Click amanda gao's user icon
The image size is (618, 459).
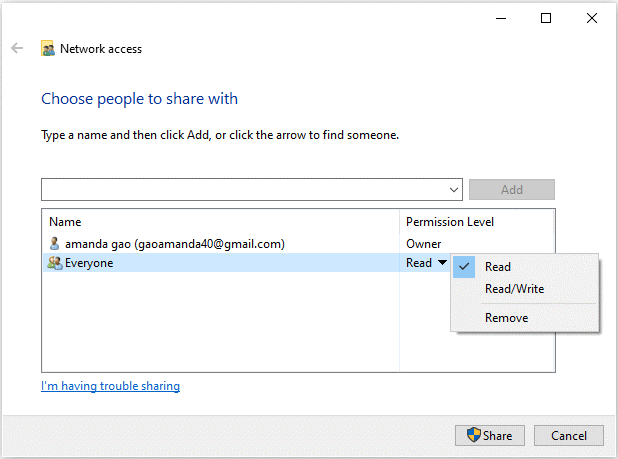54,243
